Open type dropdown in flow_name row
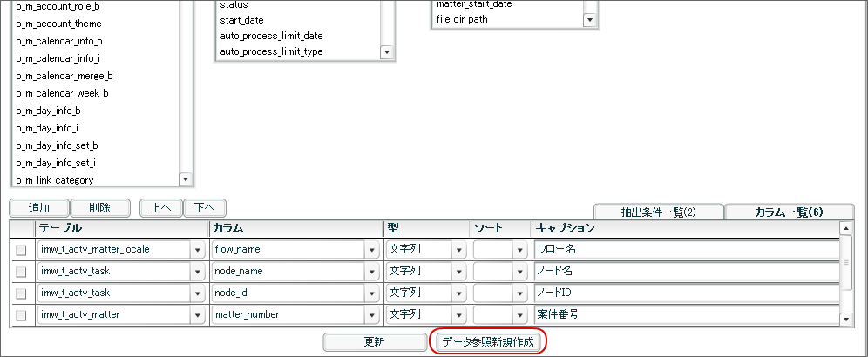The height and width of the screenshot is (357, 868). (458, 250)
